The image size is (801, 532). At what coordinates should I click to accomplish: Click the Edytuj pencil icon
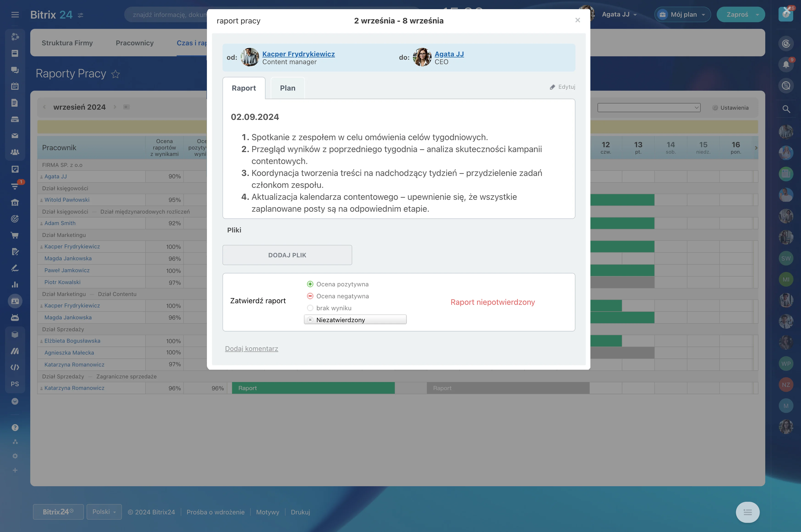(552, 87)
